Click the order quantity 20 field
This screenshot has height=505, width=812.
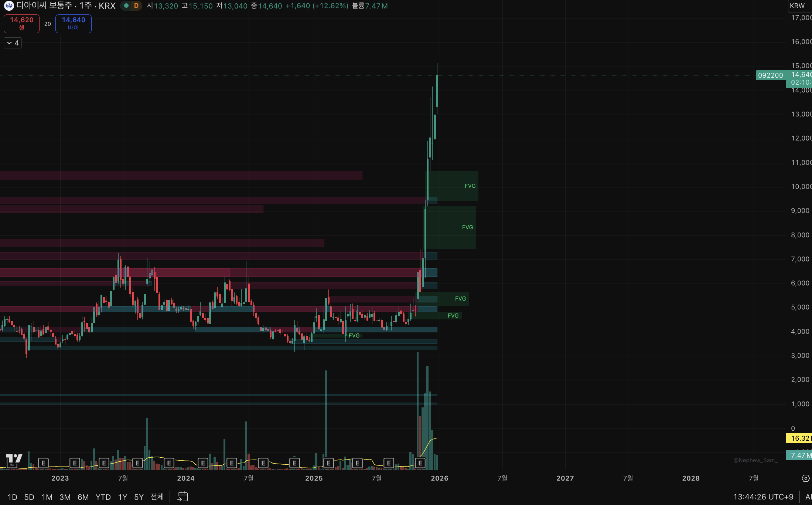[48, 24]
